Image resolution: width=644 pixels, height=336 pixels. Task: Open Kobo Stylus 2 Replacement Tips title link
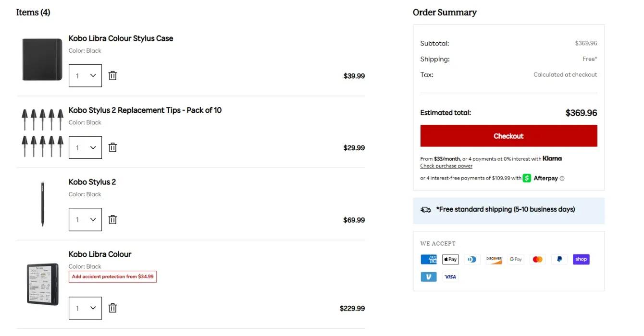[x=145, y=110]
